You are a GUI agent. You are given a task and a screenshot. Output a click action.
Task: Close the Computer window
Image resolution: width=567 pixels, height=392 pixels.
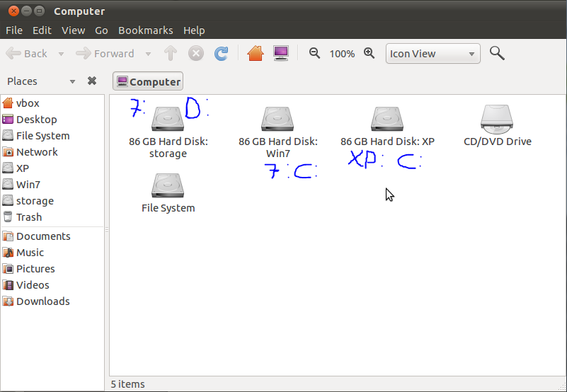[x=13, y=11]
